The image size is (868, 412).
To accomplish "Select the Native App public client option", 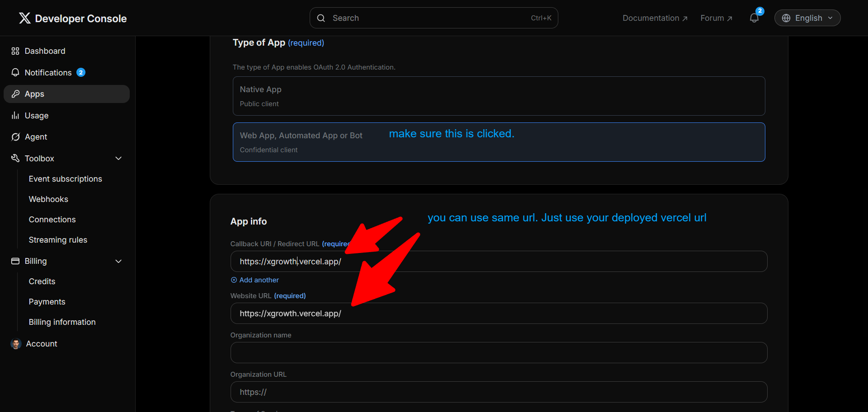I will (x=499, y=96).
